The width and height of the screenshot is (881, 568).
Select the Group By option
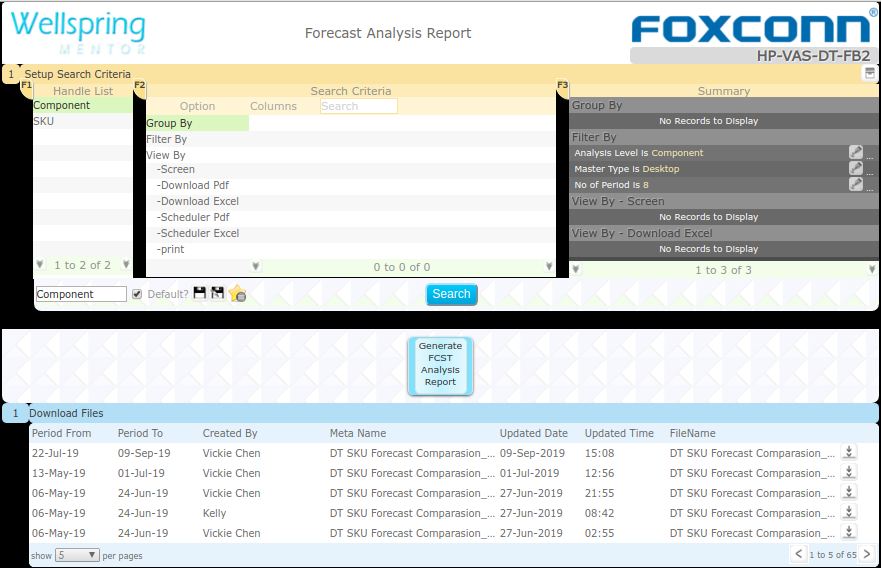(197, 123)
